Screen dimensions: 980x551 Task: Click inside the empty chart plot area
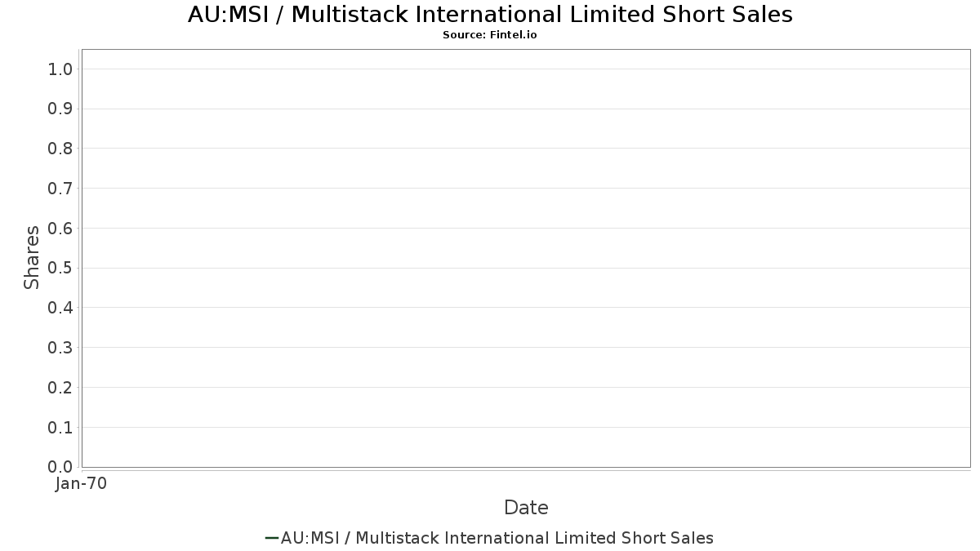526,258
